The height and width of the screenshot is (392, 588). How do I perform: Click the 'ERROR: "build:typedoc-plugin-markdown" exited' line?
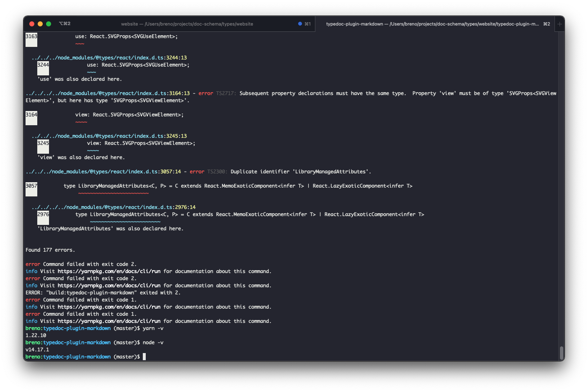coord(103,293)
